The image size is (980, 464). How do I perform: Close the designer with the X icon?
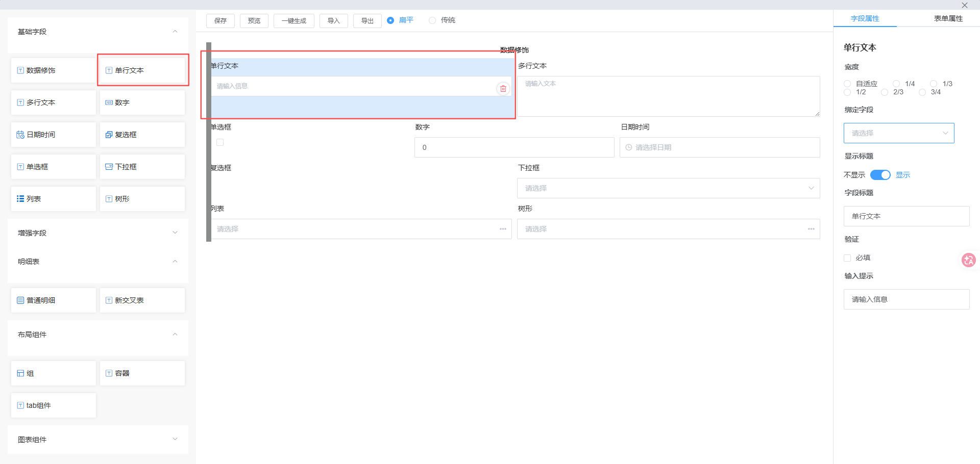pos(965,5)
